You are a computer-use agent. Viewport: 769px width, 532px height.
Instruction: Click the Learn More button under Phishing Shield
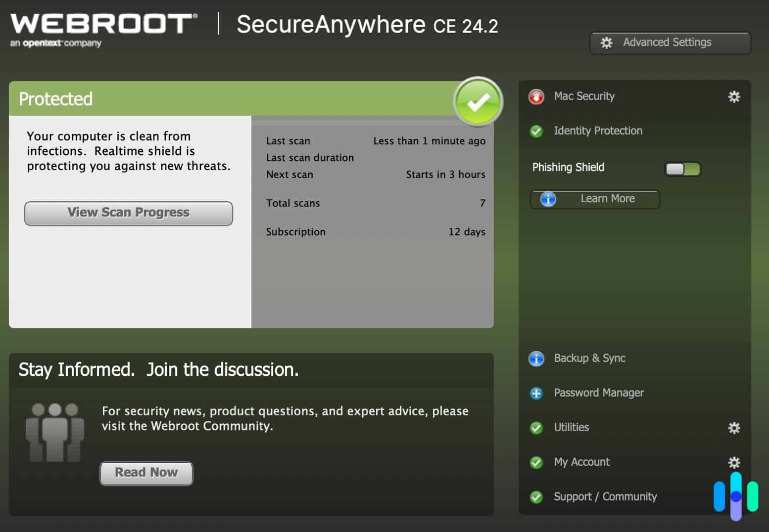[x=594, y=199]
